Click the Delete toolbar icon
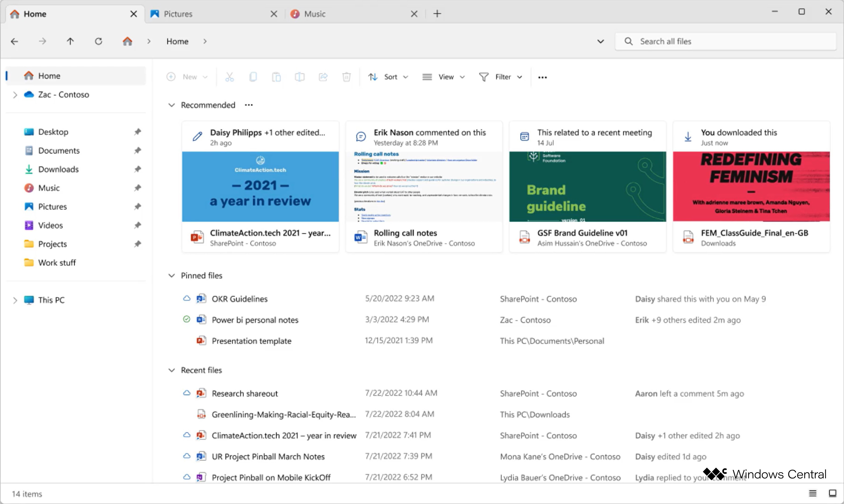 click(347, 77)
